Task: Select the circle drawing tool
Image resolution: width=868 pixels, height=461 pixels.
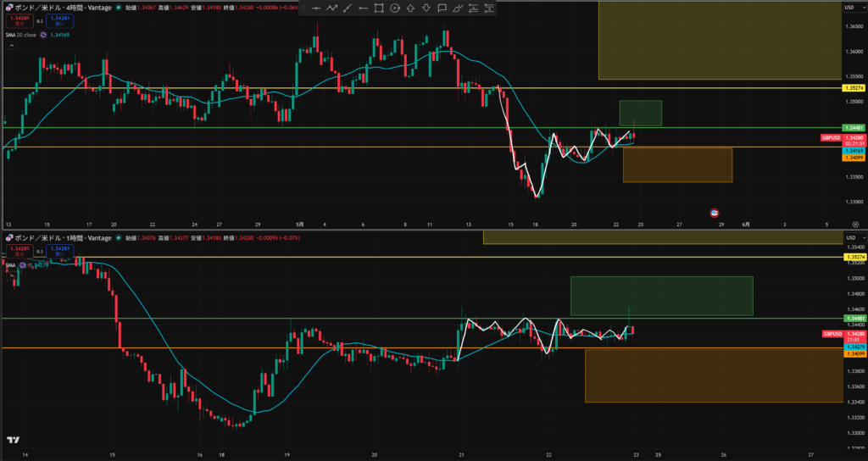Action: (395, 8)
